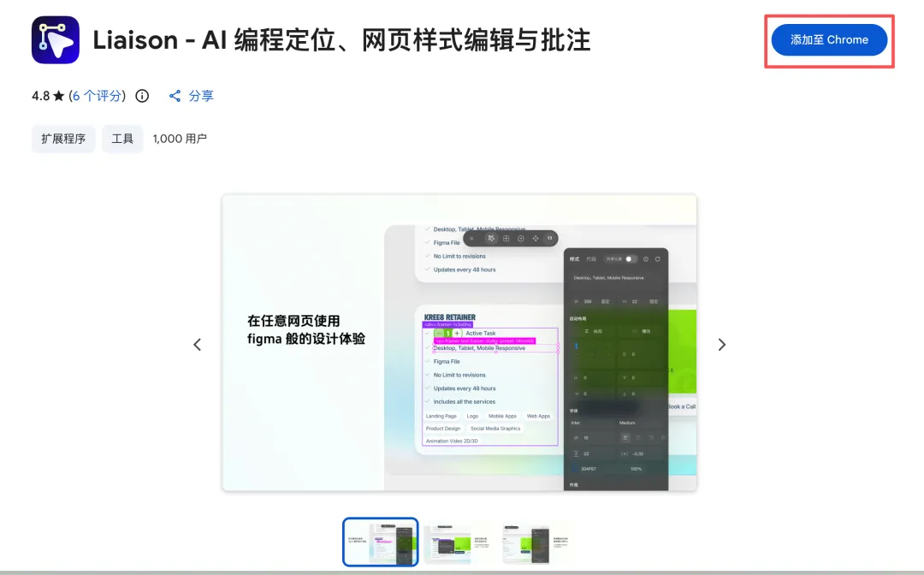Select the third carousel thumbnail
This screenshot has height=575, width=924.
(537, 542)
